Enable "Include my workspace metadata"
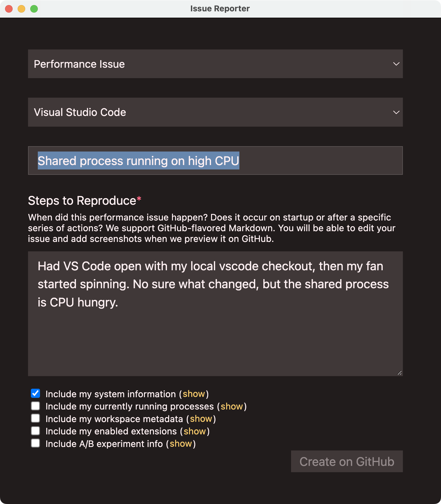Screen dimensions: 441x504 click(x=35, y=418)
